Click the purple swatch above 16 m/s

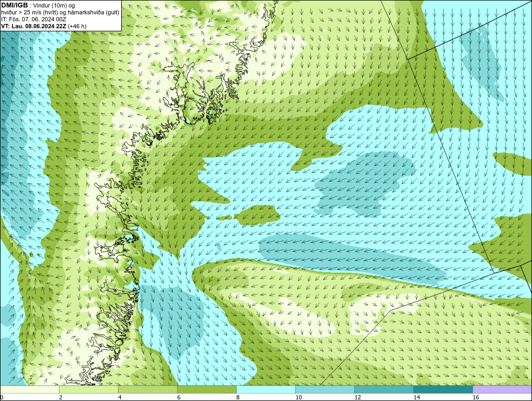[x=502, y=389]
